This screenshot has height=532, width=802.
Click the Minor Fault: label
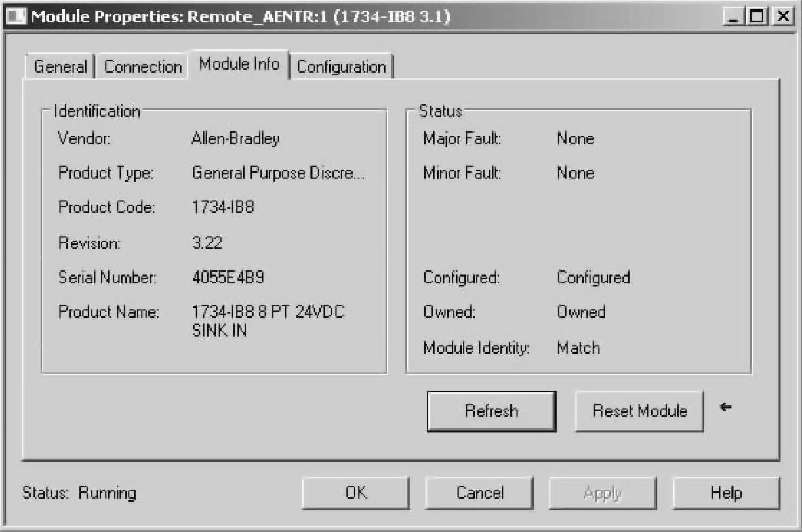coord(462,173)
